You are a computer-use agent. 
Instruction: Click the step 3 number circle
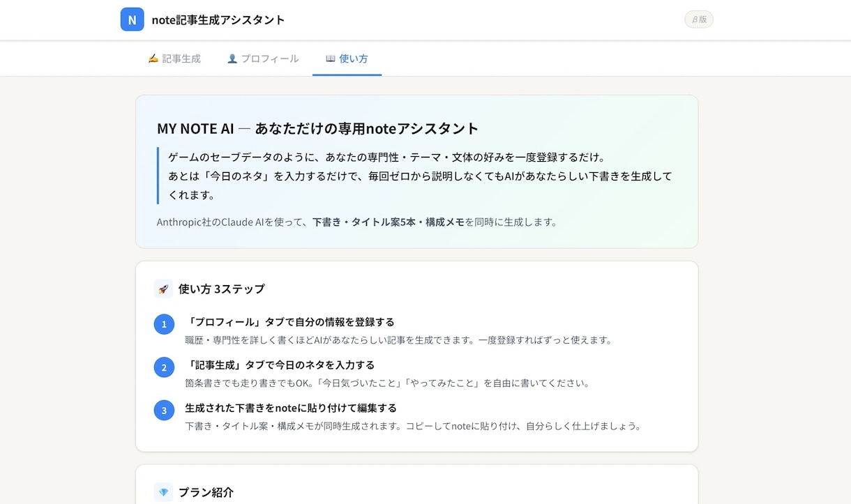164,410
